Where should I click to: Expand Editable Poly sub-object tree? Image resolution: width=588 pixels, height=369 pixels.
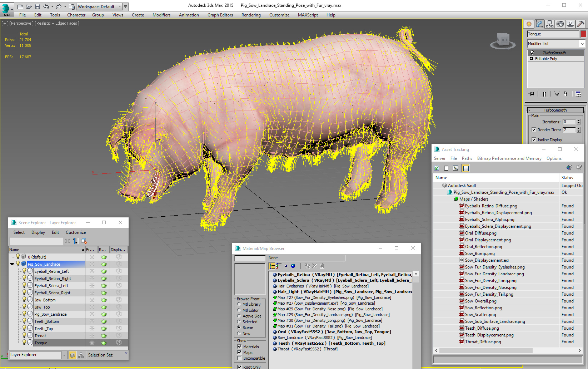tap(531, 59)
